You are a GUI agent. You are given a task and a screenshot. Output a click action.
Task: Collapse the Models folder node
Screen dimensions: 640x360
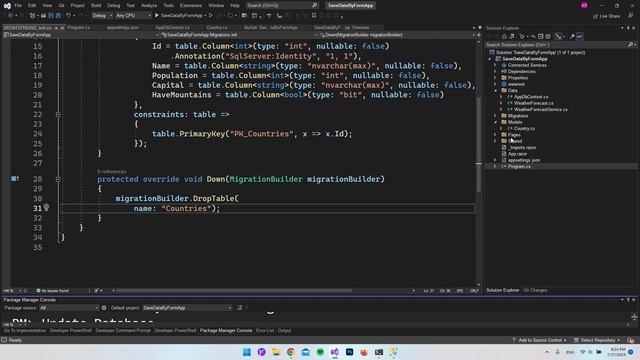(x=496, y=122)
